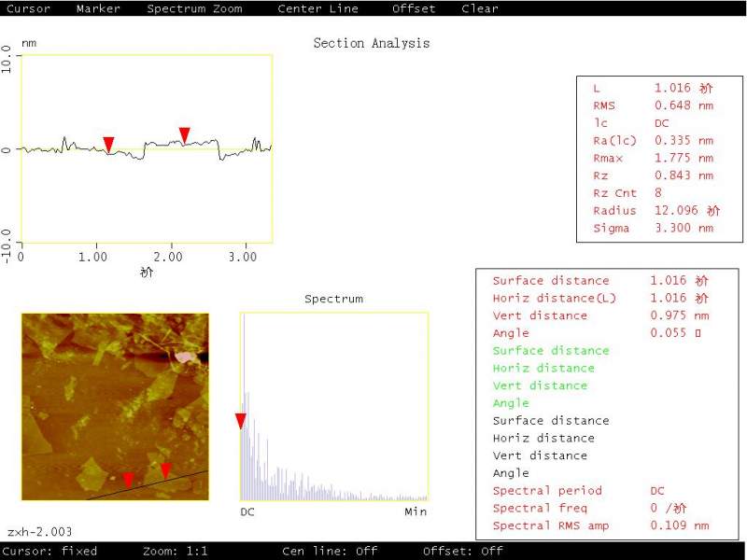This screenshot has height=560, width=747.
Task: Toggle the Center Line option
Action: click(x=317, y=8)
